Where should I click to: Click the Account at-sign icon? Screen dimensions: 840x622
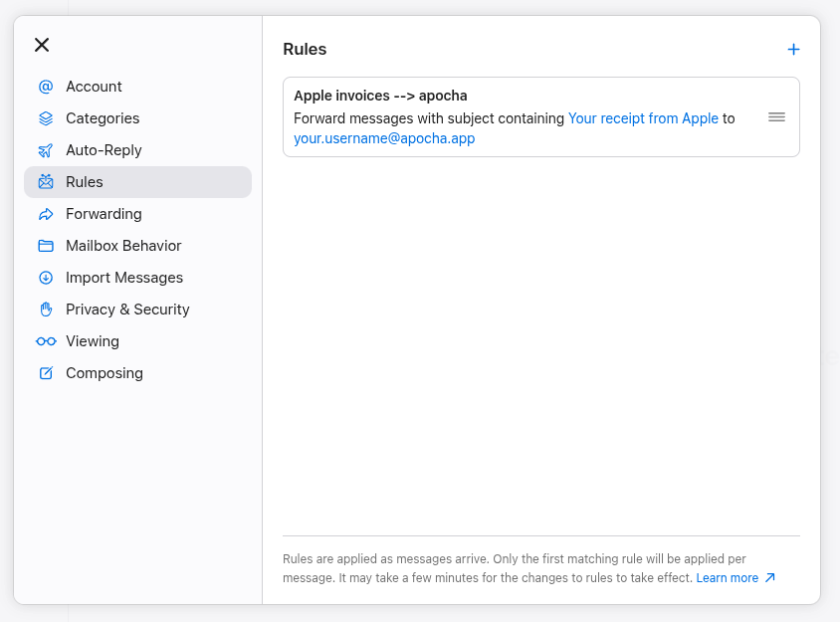[x=46, y=87]
